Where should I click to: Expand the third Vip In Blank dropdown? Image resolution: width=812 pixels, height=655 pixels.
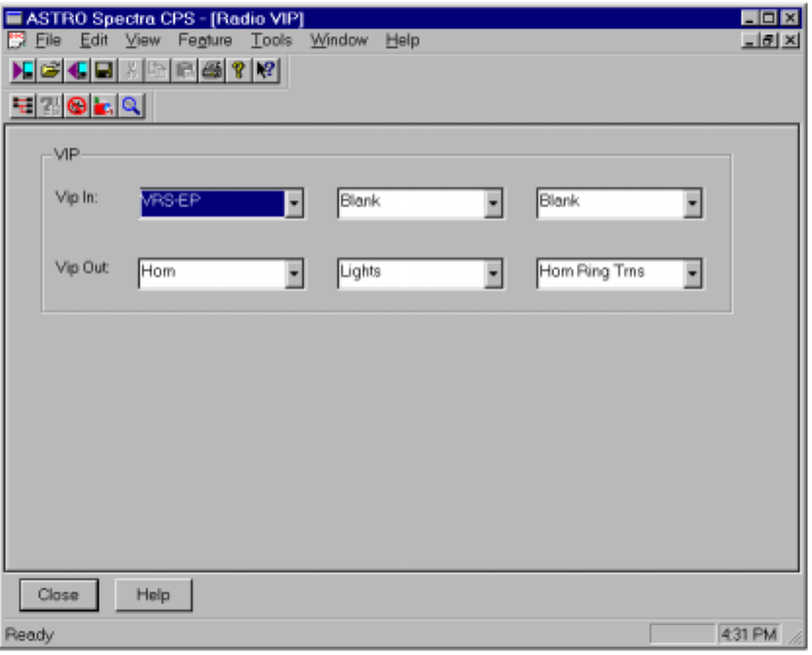point(692,203)
